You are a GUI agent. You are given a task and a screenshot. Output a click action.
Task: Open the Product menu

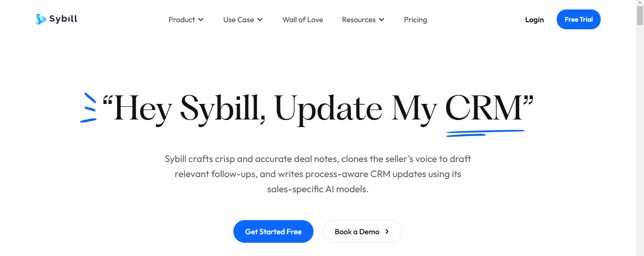coord(186,20)
